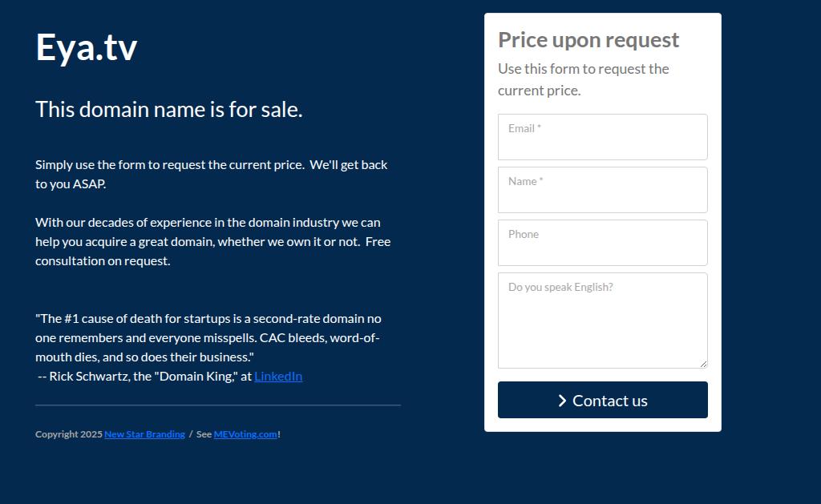Click the Rick Schwartz "Domain King" attribution

[x=144, y=377]
